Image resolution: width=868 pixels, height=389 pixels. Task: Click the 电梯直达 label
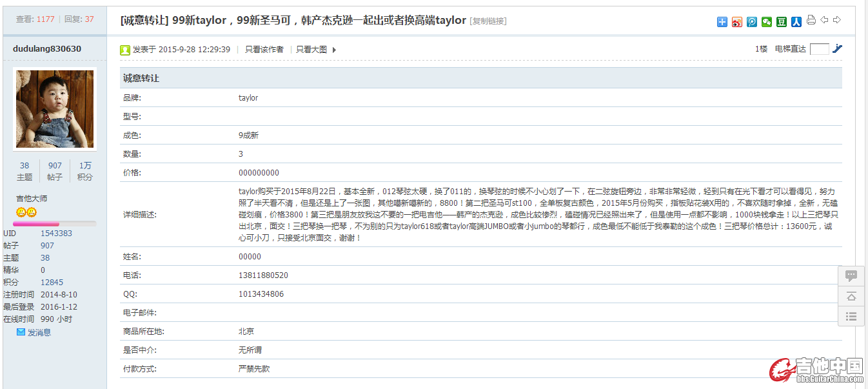(791, 49)
